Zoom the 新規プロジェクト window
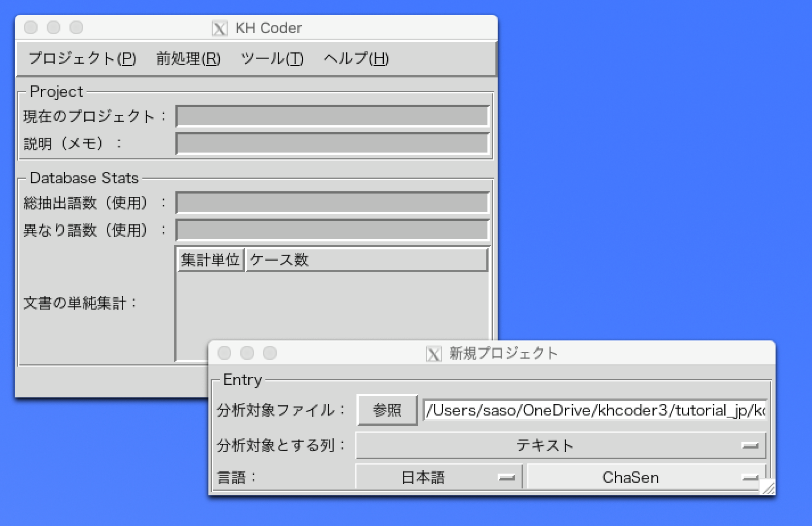Viewport: 812px width, 526px height. (270, 353)
